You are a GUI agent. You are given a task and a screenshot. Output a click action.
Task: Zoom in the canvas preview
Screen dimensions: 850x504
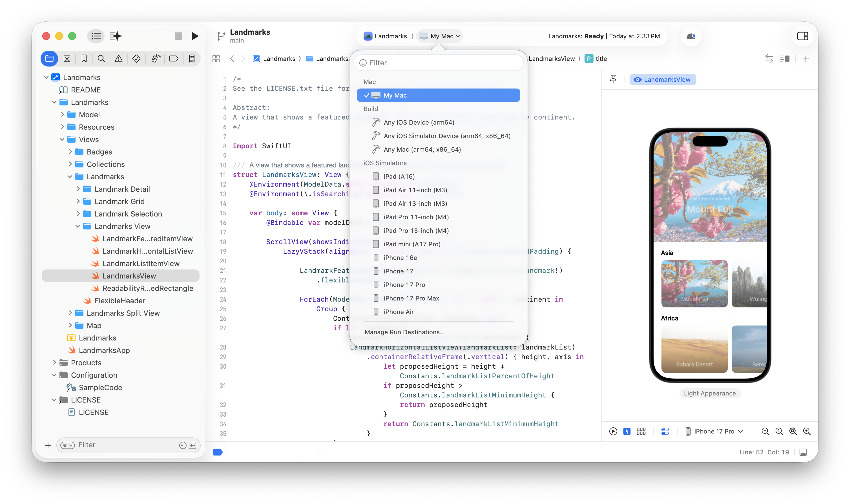(x=807, y=431)
